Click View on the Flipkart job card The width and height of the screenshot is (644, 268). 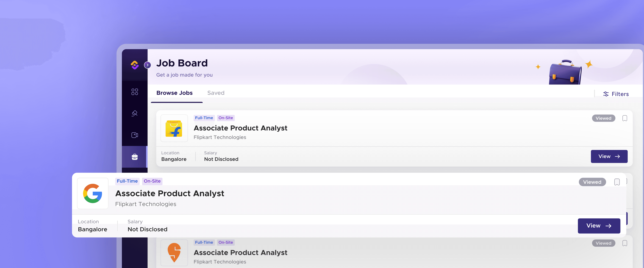point(609,157)
